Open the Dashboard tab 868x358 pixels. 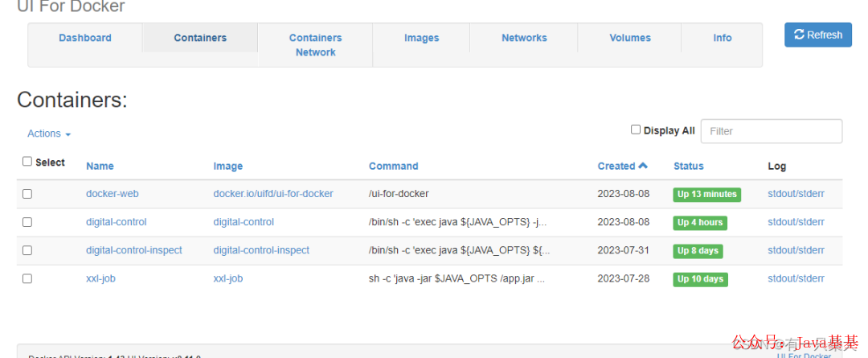[85, 38]
